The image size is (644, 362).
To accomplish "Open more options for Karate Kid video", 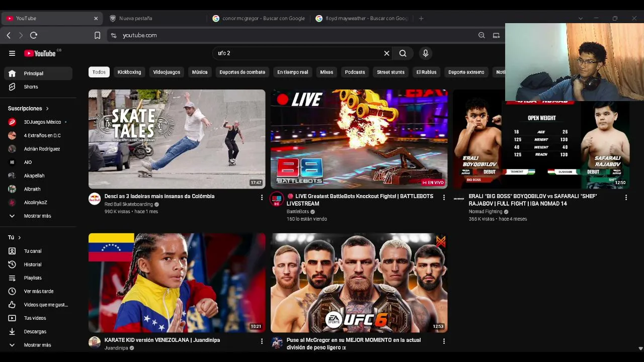I will tap(262, 341).
